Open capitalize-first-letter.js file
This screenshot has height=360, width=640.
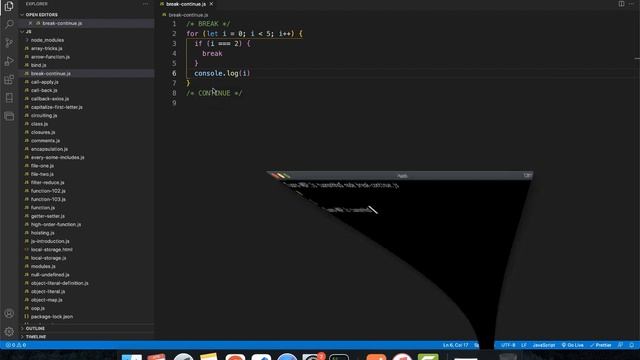[x=57, y=107]
